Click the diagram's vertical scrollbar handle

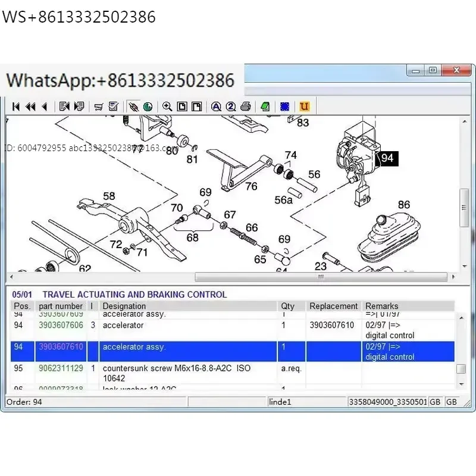click(464, 208)
